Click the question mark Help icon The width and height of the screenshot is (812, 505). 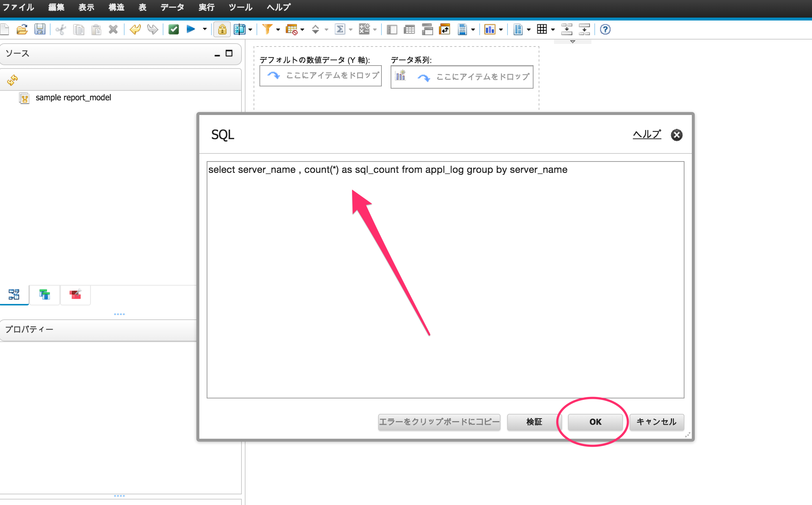pos(605,29)
